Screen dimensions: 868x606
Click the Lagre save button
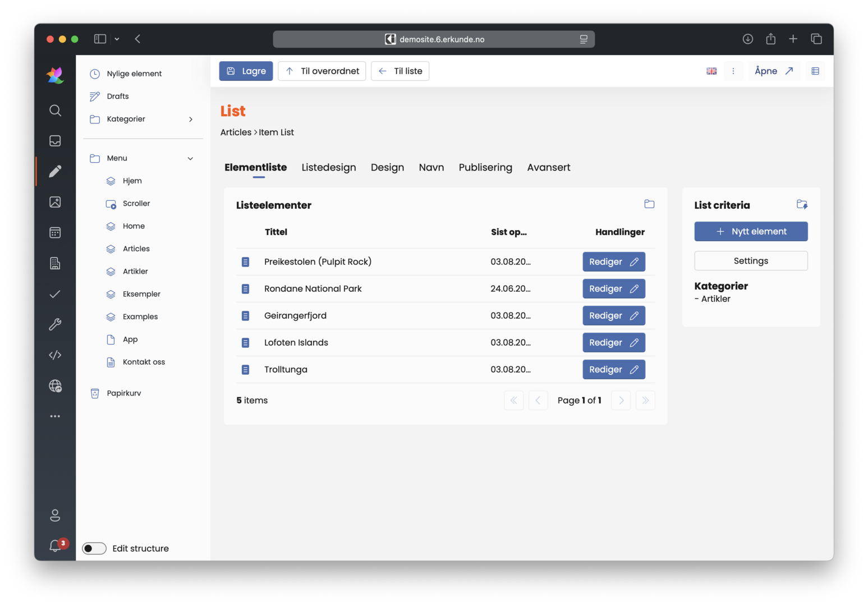246,71
